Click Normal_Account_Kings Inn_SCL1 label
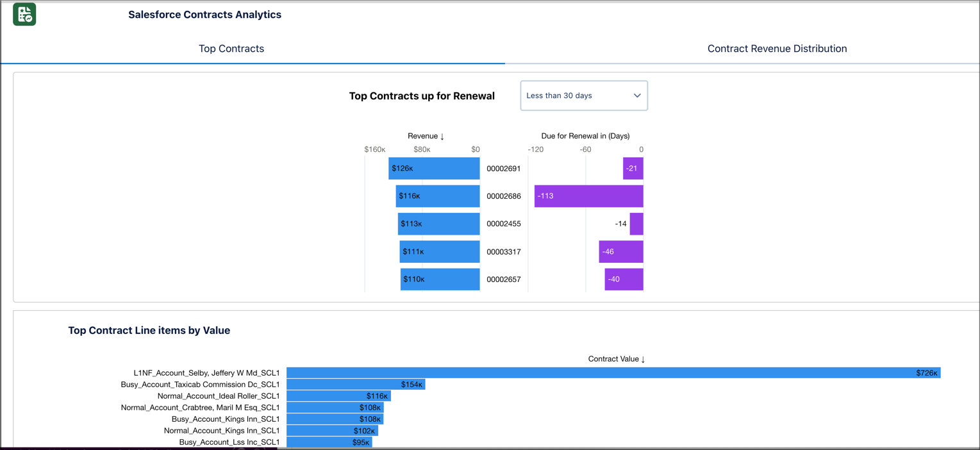 click(x=222, y=431)
